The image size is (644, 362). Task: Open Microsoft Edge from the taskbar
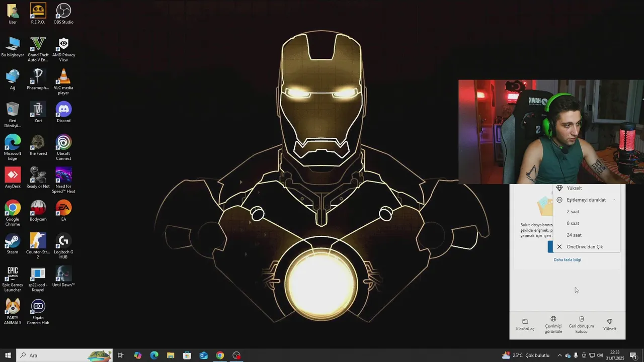point(154,355)
